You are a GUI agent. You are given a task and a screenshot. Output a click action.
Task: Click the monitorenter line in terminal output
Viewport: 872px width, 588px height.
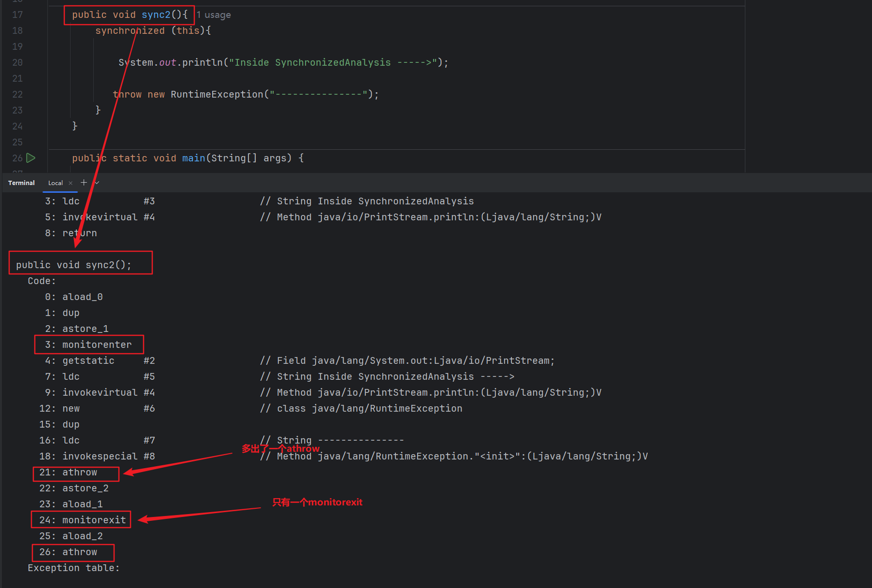point(97,344)
